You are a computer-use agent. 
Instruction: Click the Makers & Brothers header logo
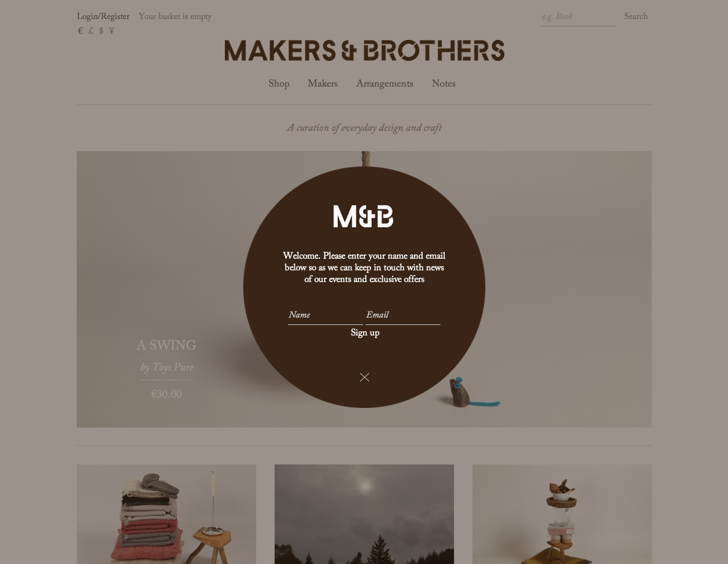coord(364,50)
